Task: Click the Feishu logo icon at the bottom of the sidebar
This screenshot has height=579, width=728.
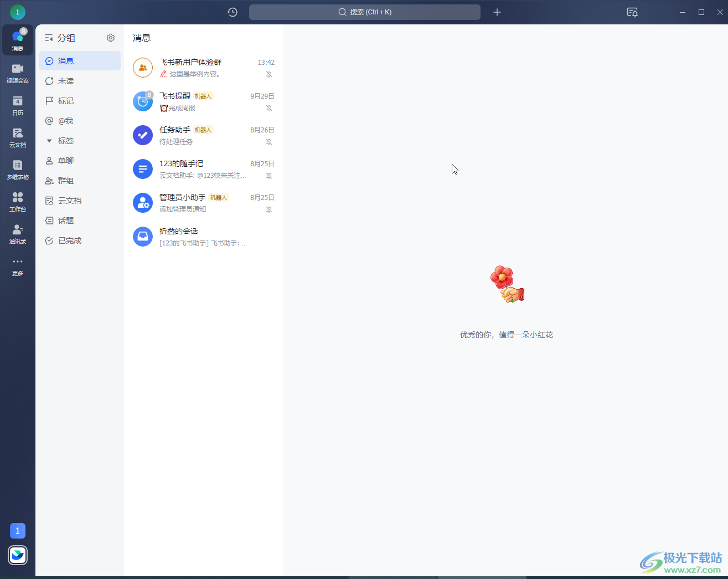Action: click(x=18, y=555)
